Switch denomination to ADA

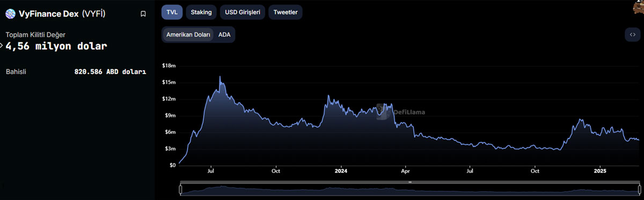(224, 34)
